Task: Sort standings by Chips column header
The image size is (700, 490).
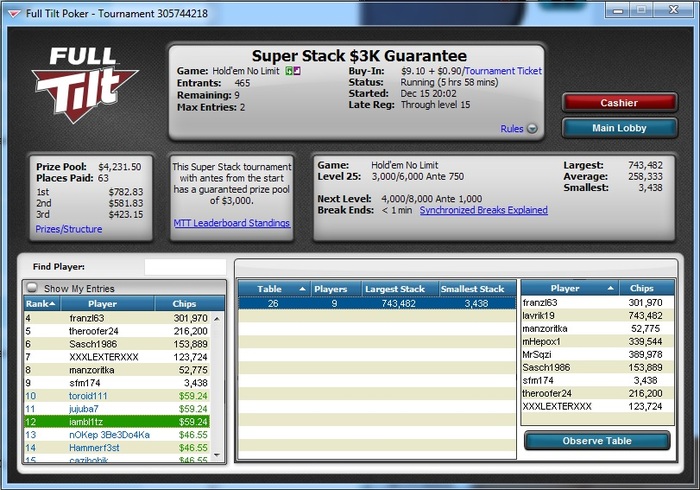Action: [189, 304]
